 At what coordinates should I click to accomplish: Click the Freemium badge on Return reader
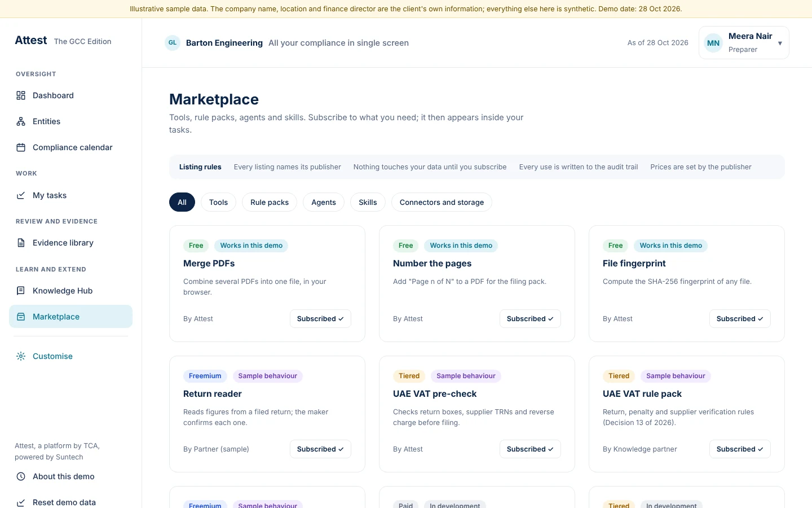(205, 376)
